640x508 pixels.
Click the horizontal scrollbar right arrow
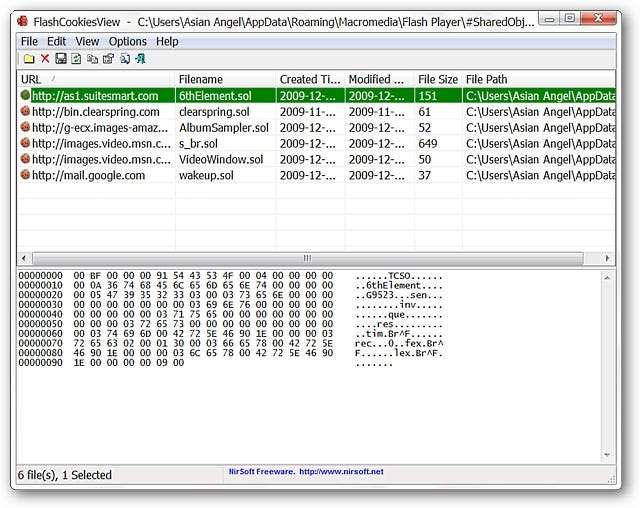[x=607, y=258]
